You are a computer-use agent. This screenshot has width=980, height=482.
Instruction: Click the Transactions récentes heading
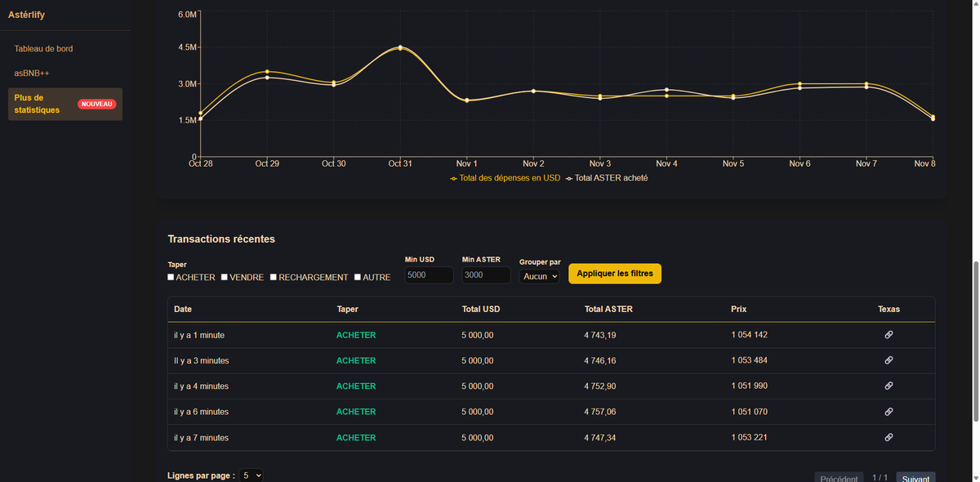221,239
